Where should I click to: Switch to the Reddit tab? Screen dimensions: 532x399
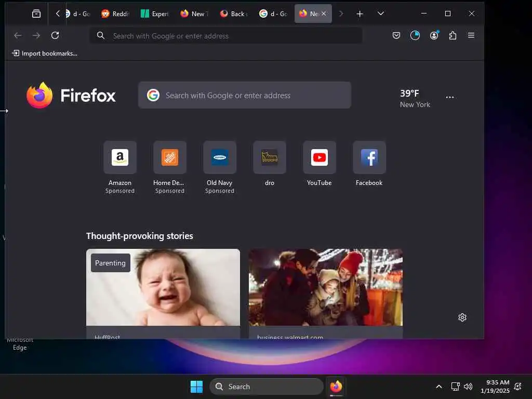(115, 14)
